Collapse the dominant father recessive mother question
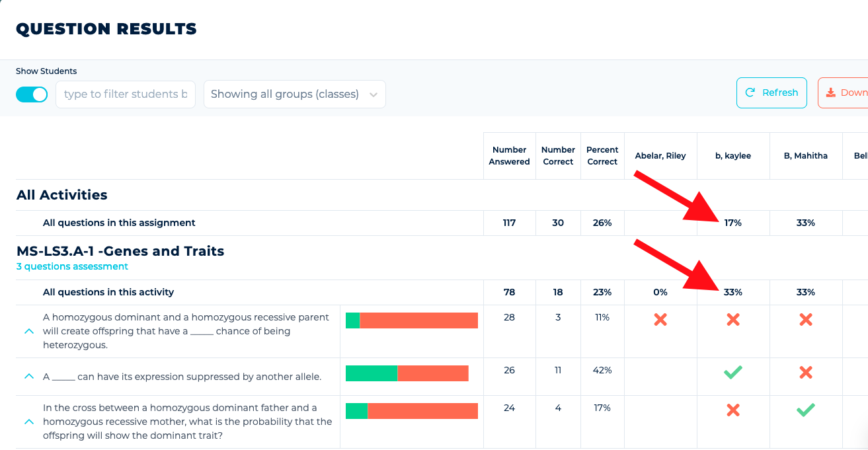Screen dimensions: 868x450 click(x=29, y=421)
